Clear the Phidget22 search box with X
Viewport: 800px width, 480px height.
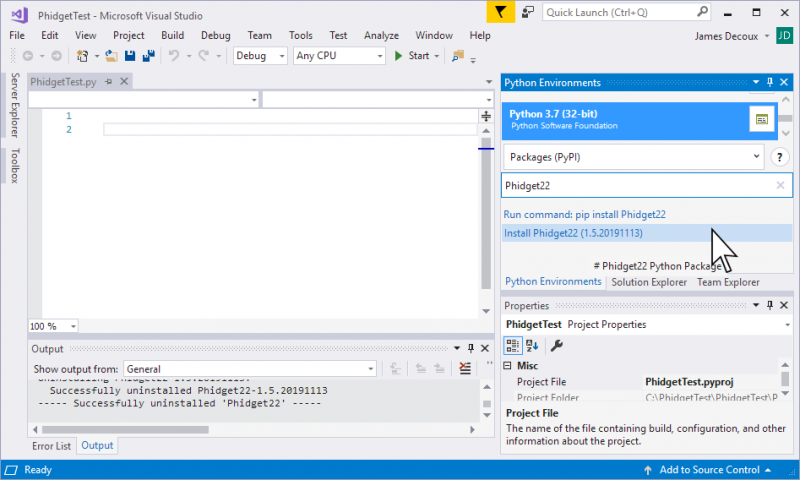tap(780, 185)
